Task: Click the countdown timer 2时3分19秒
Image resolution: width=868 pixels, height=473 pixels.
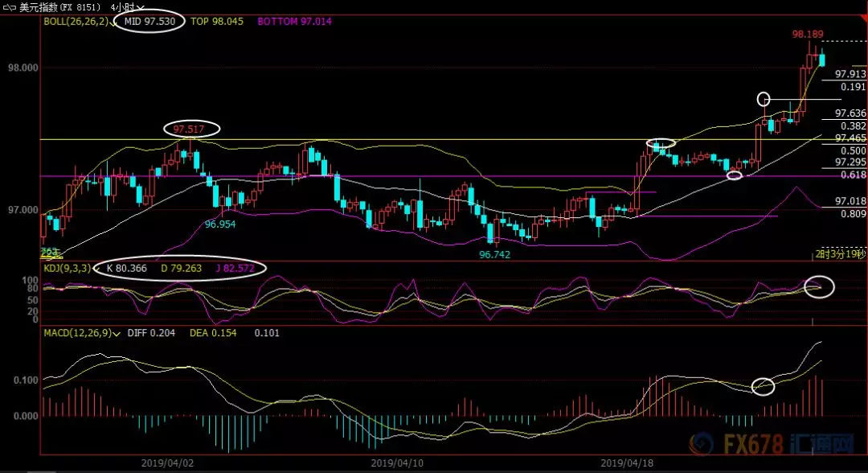Action: pyautogui.click(x=839, y=254)
